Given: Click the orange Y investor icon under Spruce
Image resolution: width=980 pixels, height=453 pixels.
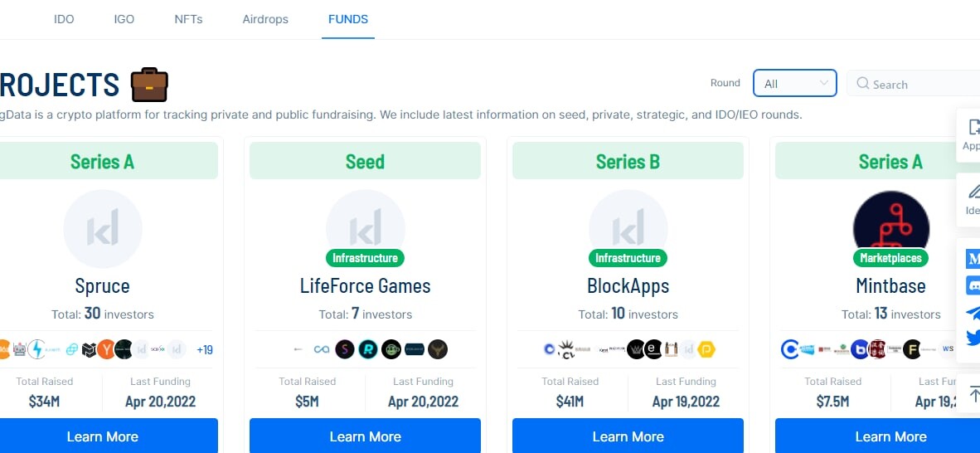Looking at the screenshot, I should [106, 349].
